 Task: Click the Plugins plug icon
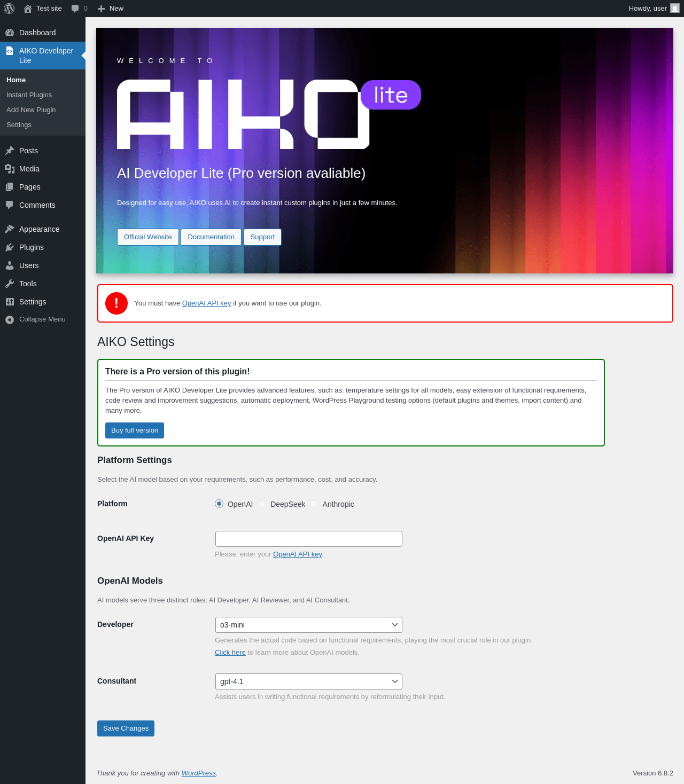(10, 247)
